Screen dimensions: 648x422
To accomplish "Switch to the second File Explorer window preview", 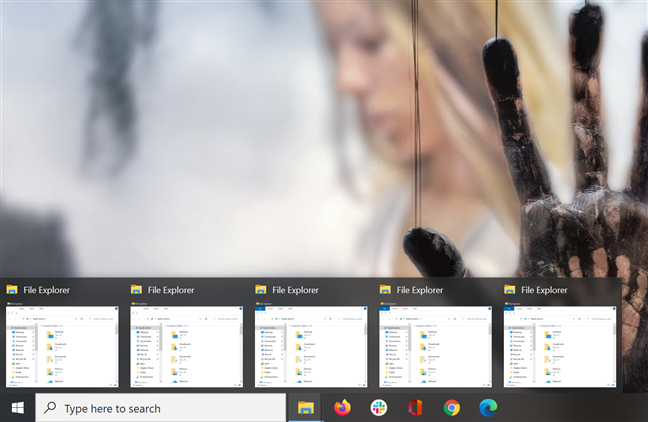I will [x=186, y=347].
